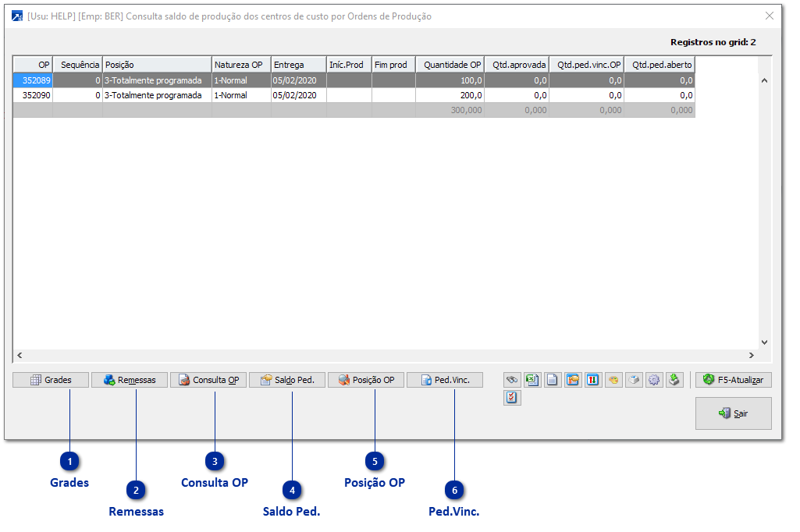This screenshot has width=800, height=532.
Task: Click the horizontal scrollbar left arrow
Action: click(x=20, y=355)
